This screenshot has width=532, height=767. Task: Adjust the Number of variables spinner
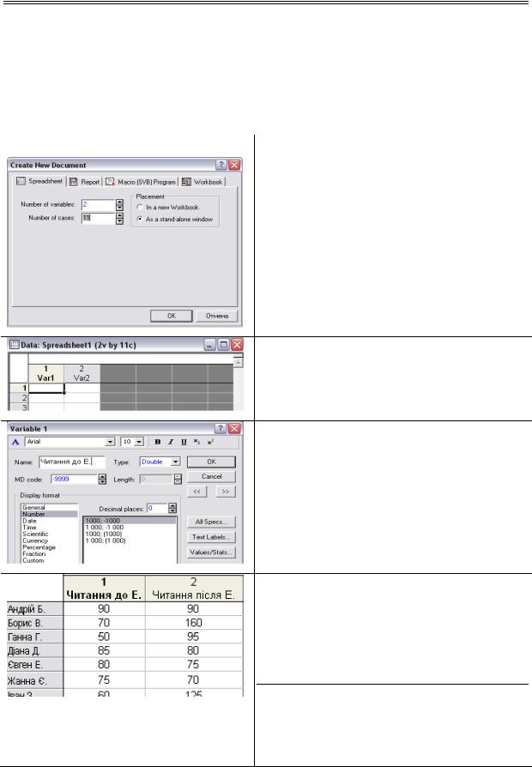coord(119,205)
